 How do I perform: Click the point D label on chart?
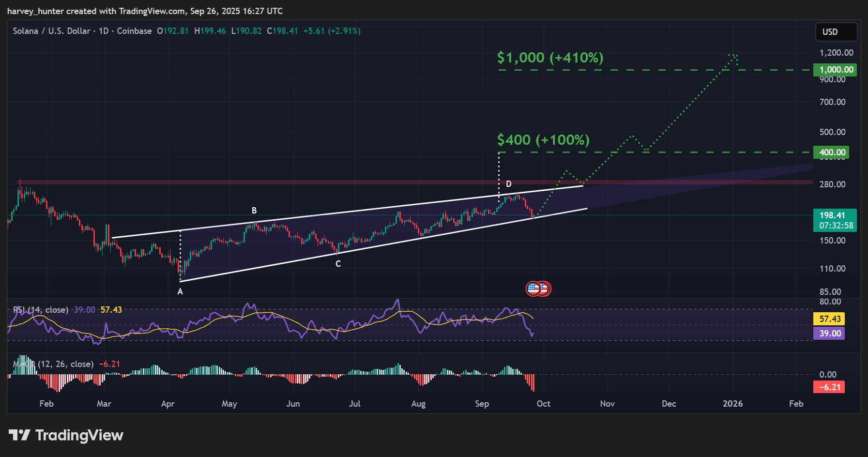tap(509, 184)
